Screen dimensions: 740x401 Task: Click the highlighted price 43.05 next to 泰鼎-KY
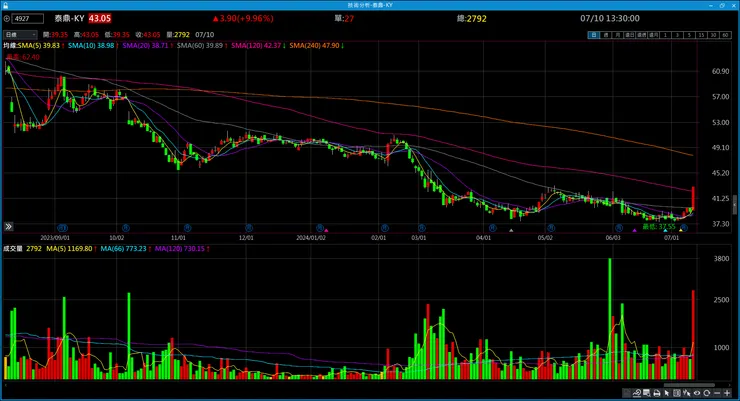point(100,18)
